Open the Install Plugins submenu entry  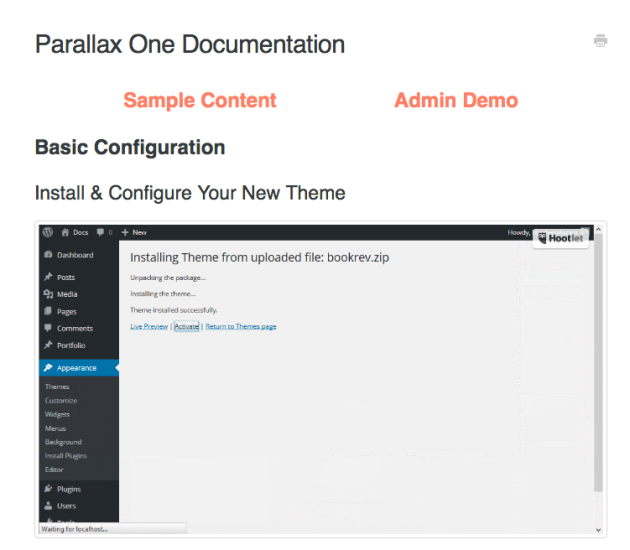[65, 456]
